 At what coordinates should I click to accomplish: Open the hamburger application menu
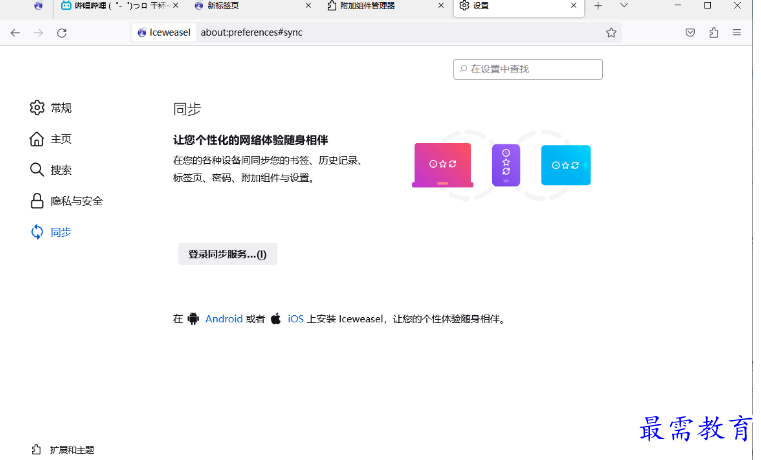point(738,33)
